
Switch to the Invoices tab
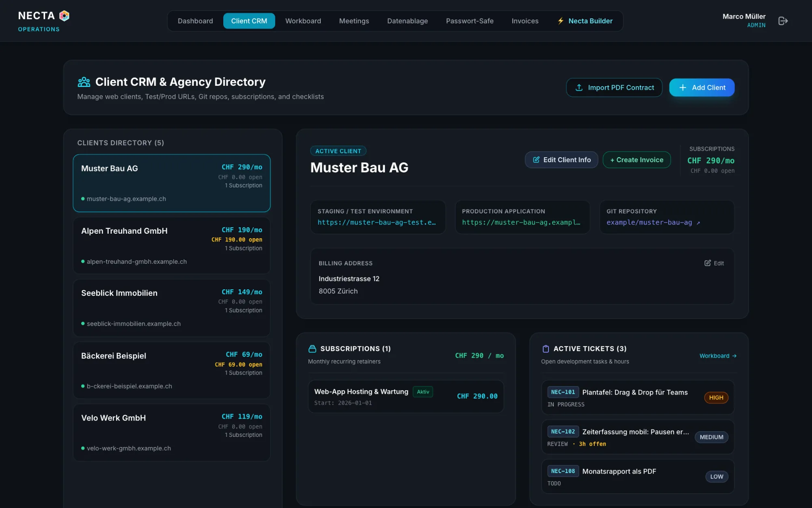(525, 21)
